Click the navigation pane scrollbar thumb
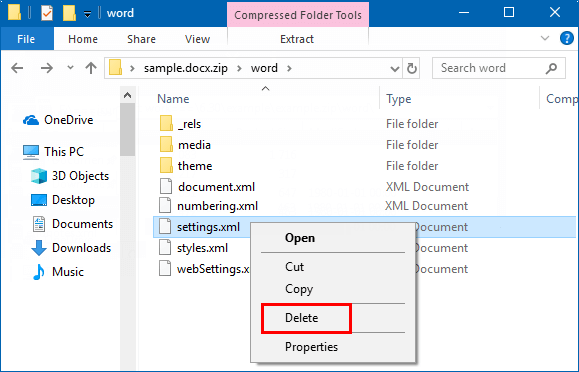 click(x=127, y=129)
